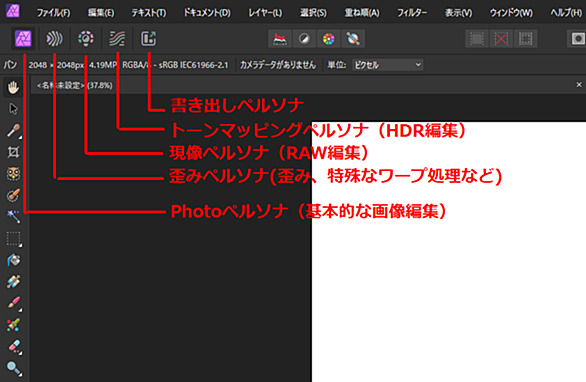
Task: Expand the 単位 ピクセル units dropdown
Action: pyautogui.click(x=388, y=65)
